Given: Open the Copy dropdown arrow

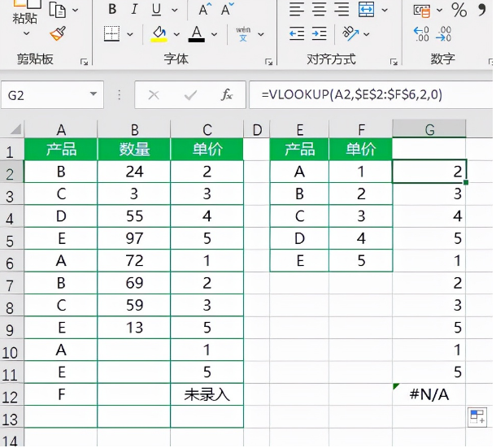Looking at the screenshot, I should [x=76, y=10].
